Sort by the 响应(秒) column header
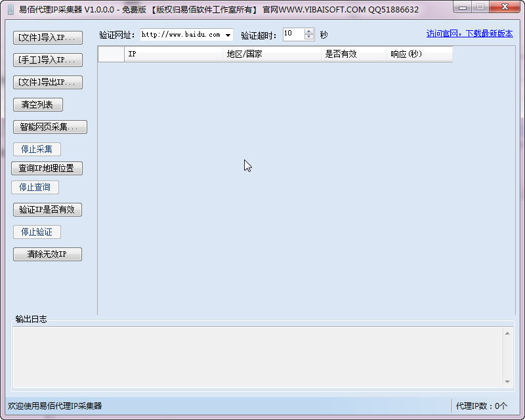This screenshot has width=525, height=420. pos(419,54)
